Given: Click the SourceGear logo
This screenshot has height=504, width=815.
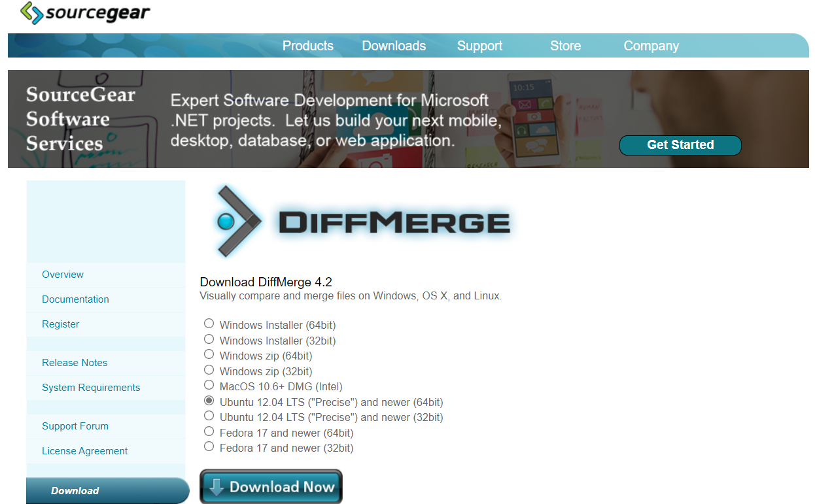Looking at the screenshot, I should [x=85, y=12].
